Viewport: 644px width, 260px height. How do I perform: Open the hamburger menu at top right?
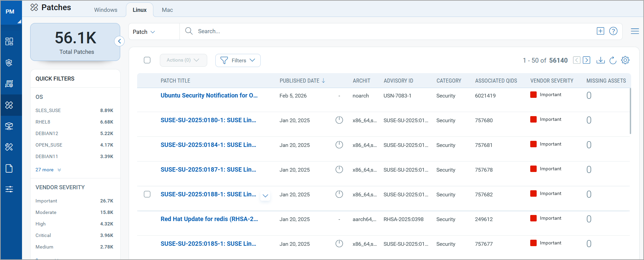tap(635, 31)
